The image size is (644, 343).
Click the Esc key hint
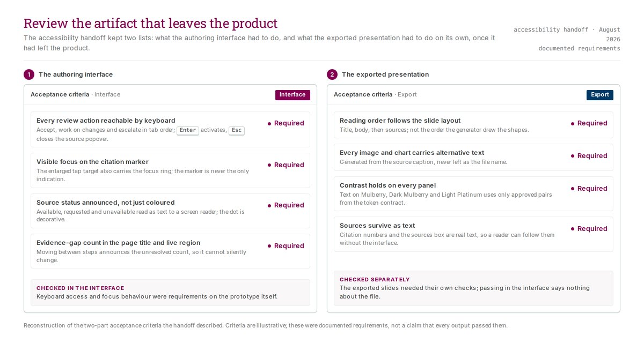237,130
